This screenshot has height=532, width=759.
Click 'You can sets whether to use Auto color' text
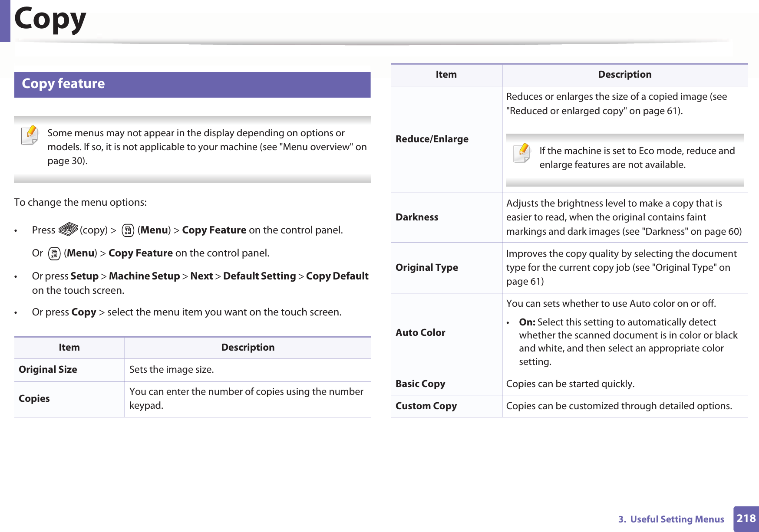[x=611, y=303]
